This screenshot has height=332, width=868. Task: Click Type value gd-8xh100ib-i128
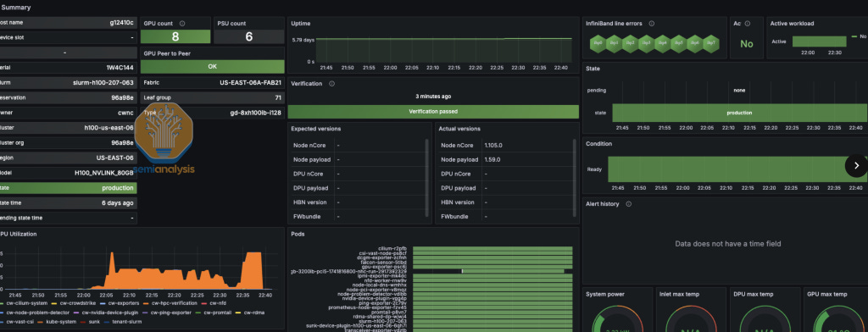click(256, 113)
